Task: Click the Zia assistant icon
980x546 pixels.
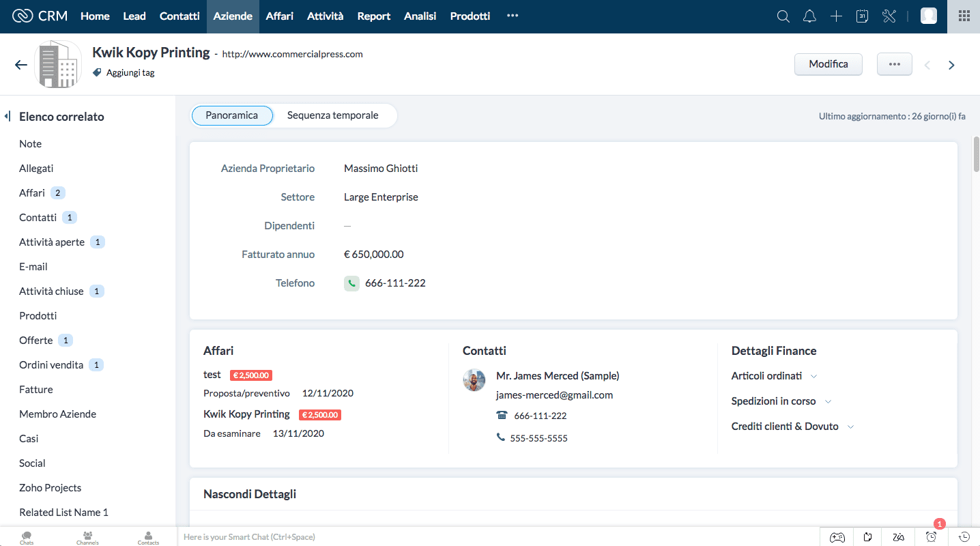Action: [899, 537]
